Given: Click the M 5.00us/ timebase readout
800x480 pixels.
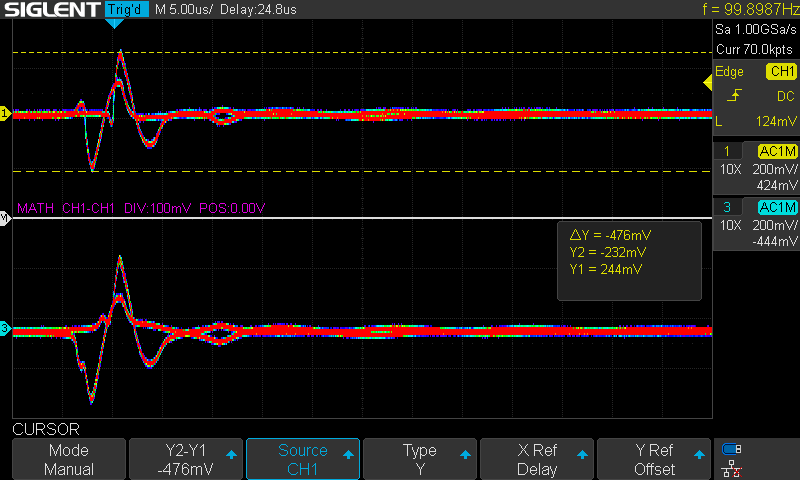Looking at the screenshot, I should (184, 10).
